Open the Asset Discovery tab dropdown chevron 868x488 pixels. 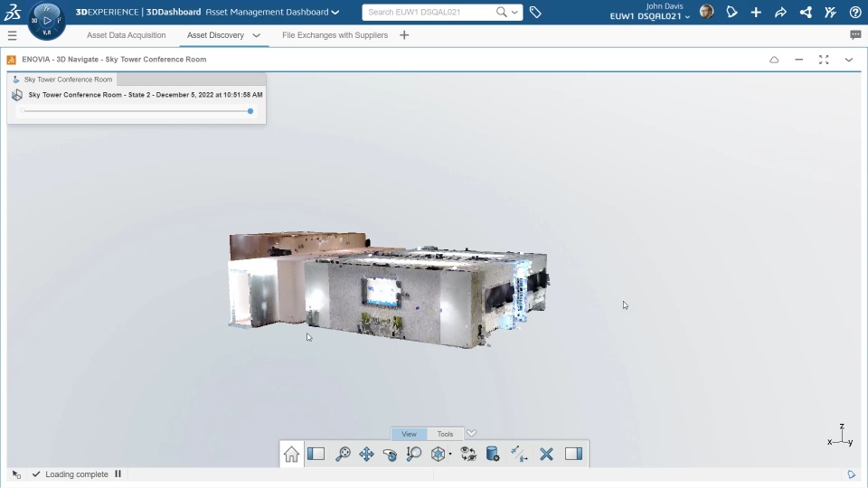(256, 35)
